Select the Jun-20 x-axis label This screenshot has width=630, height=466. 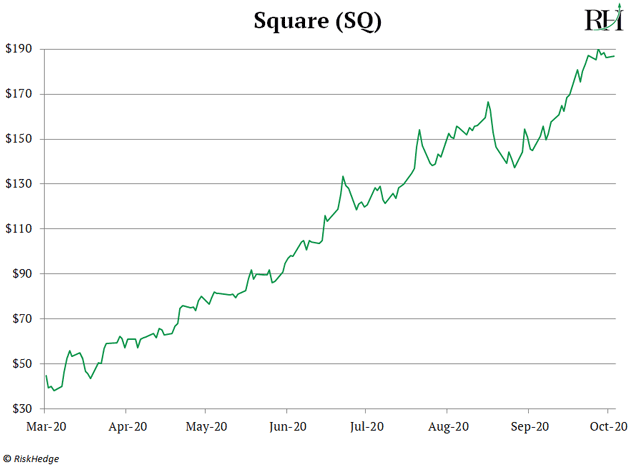click(288, 427)
